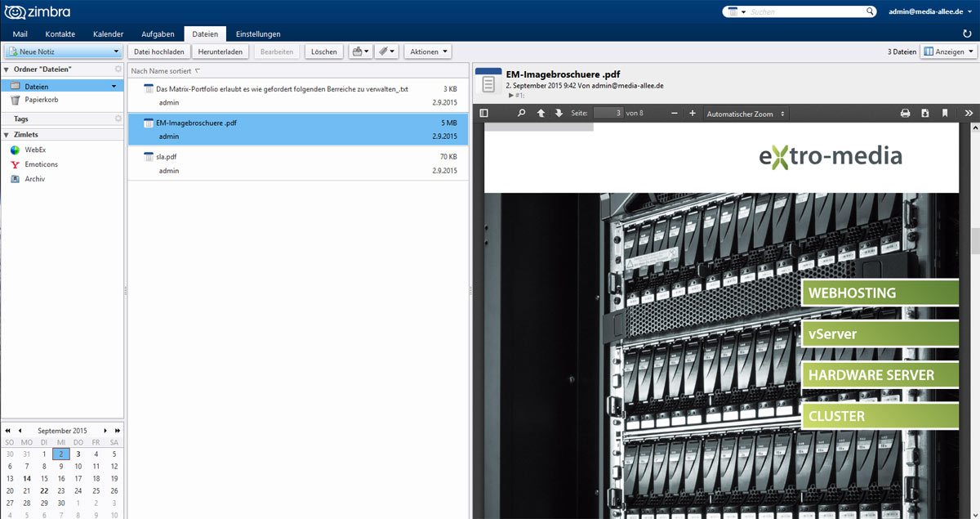
Task: Open the Aufgaben tab
Action: (x=158, y=34)
